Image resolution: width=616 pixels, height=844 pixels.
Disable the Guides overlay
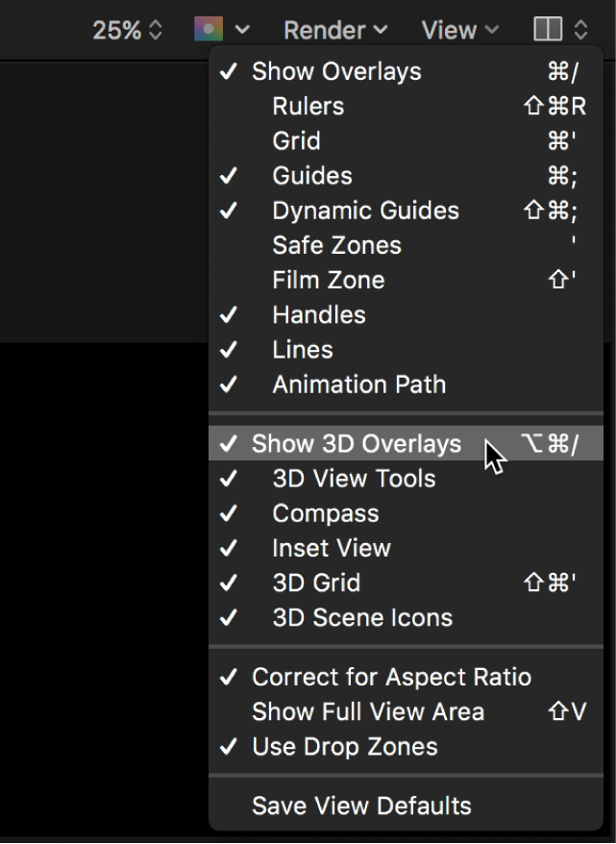313,176
